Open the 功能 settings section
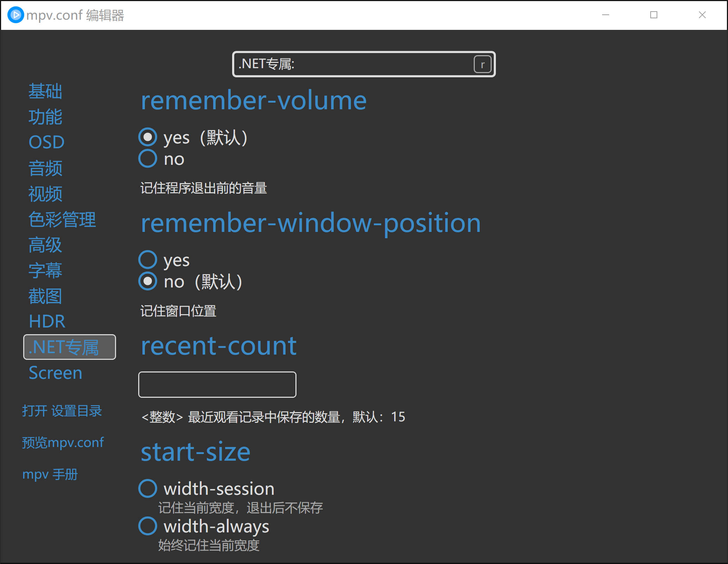This screenshot has height=564, width=728. click(x=45, y=117)
